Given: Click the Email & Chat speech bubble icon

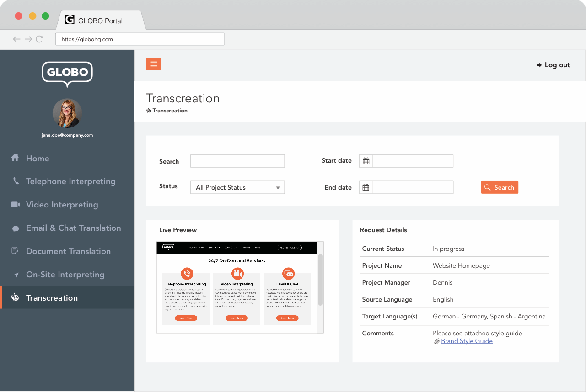Looking at the screenshot, I should click(x=16, y=228).
